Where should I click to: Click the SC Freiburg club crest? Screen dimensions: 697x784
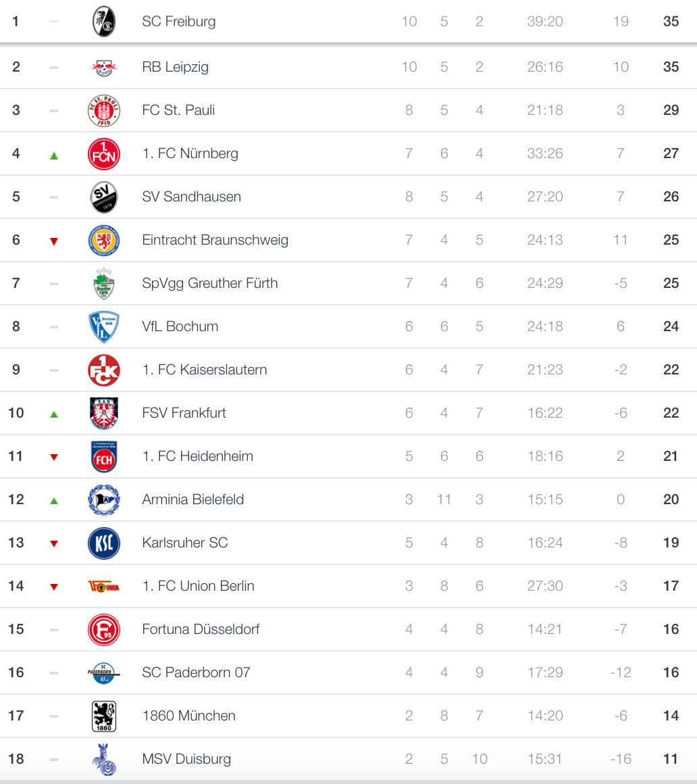pyautogui.click(x=104, y=22)
